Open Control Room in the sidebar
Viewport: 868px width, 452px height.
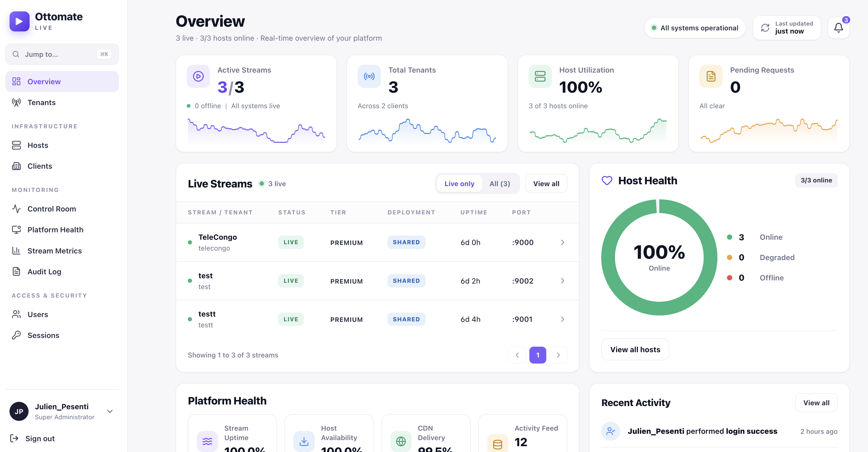click(62, 209)
